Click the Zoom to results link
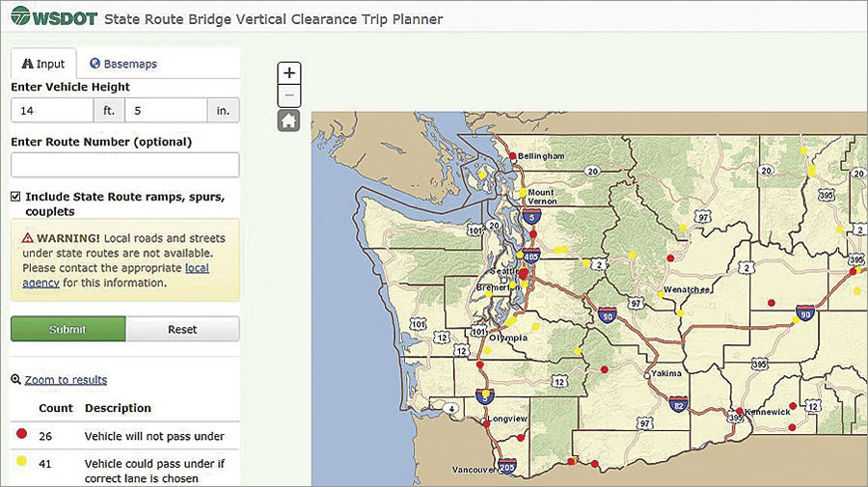The image size is (868, 487). (x=65, y=380)
